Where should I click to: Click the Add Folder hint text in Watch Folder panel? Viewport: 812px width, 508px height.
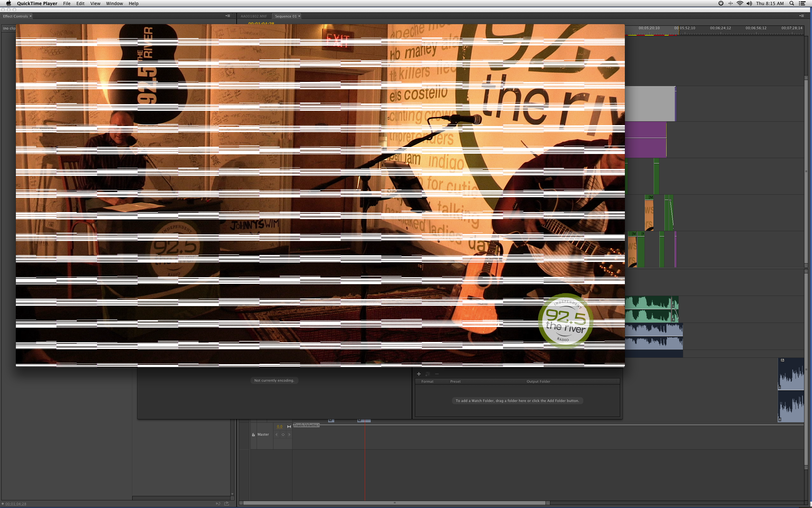(517, 400)
